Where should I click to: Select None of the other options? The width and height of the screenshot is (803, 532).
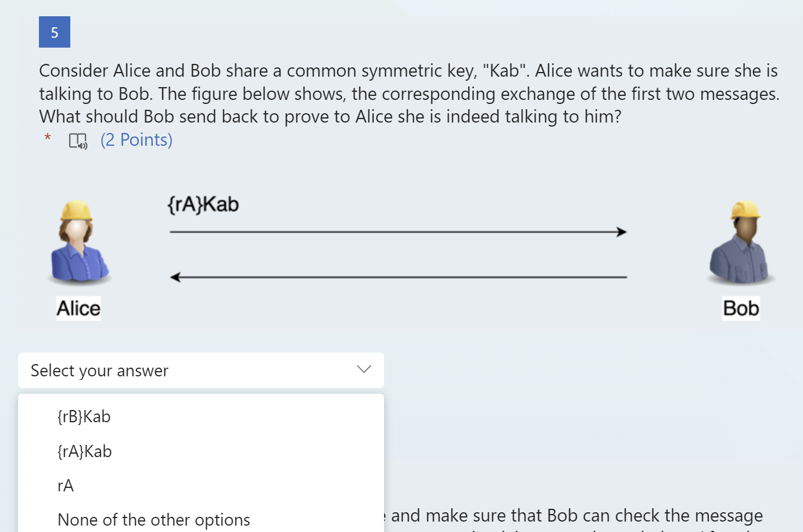coord(153,519)
